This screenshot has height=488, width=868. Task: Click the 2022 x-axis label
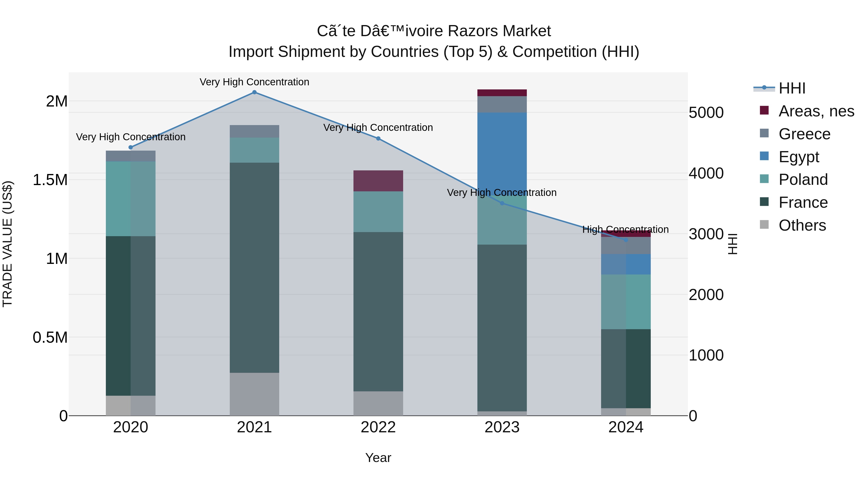tap(378, 427)
